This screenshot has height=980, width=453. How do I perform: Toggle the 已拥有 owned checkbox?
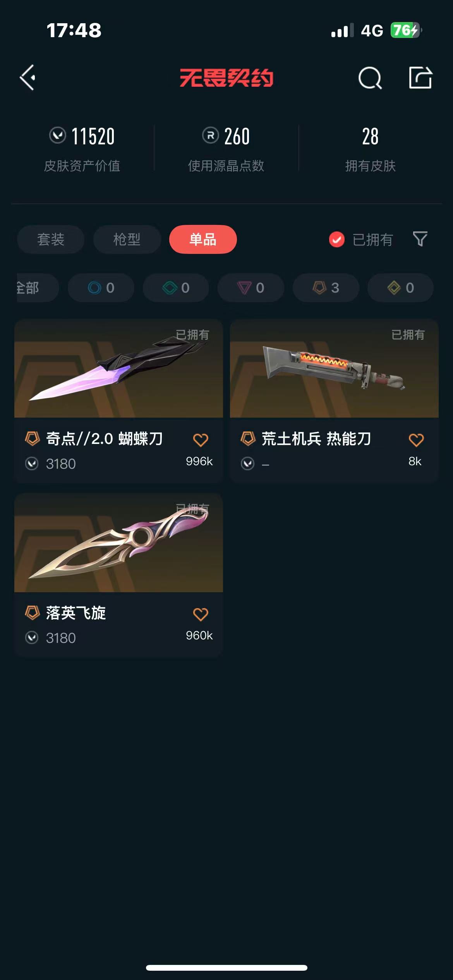pos(336,239)
